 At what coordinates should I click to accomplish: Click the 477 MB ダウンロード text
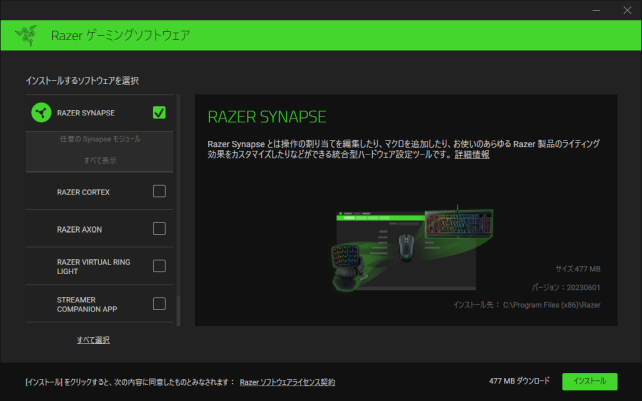point(519,381)
